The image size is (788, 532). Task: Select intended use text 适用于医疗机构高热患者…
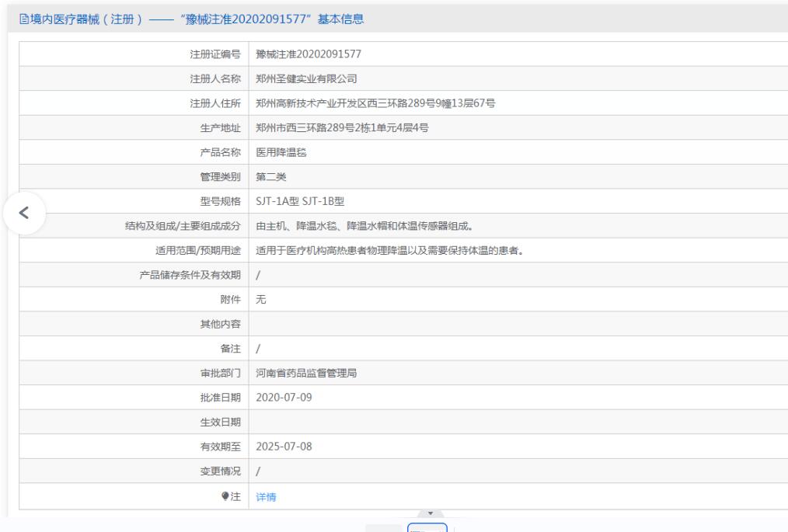390,250
